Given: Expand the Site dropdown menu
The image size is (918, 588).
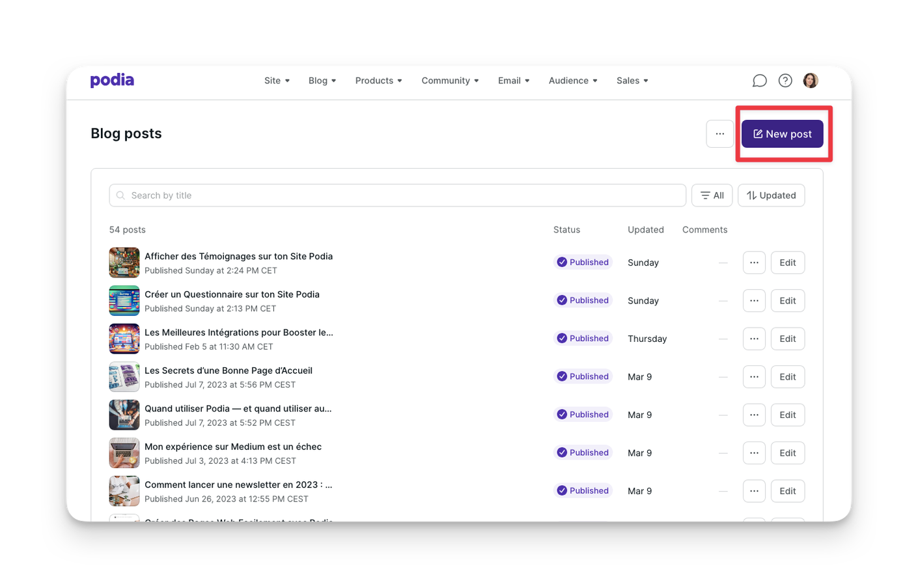Looking at the screenshot, I should click(x=277, y=81).
